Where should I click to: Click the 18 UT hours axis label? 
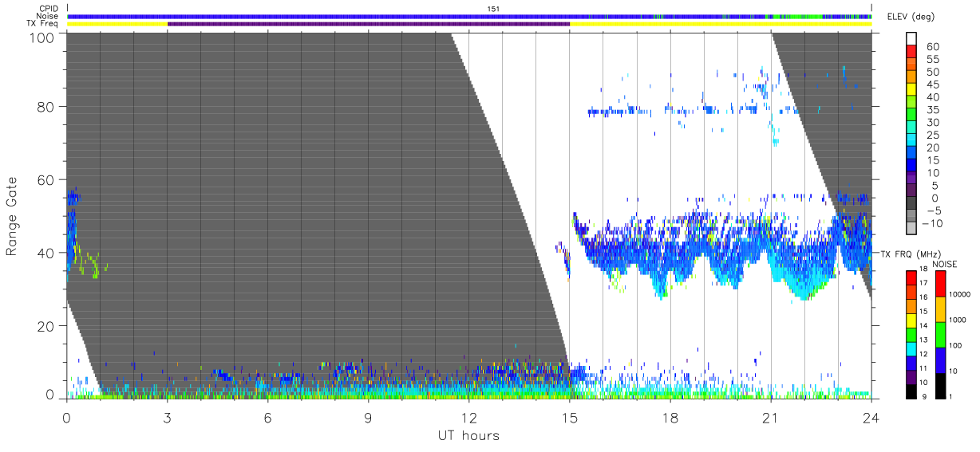click(x=670, y=418)
